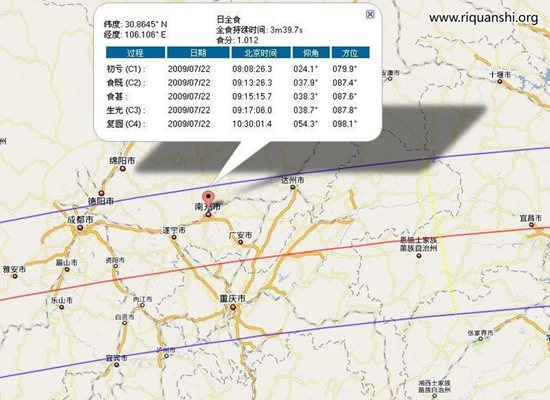The width and height of the screenshot is (550, 400).
Task: Click the 方位 column header
Action: pyautogui.click(x=350, y=53)
